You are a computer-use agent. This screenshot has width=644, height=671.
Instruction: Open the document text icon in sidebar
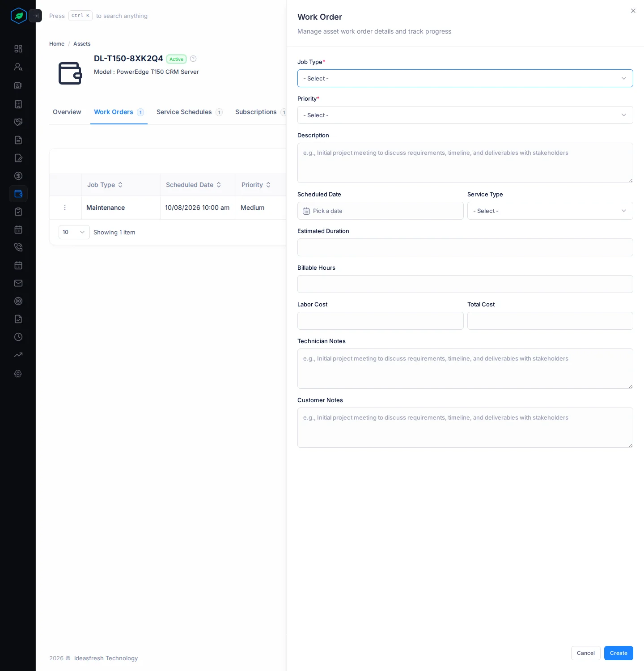(18, 140)
